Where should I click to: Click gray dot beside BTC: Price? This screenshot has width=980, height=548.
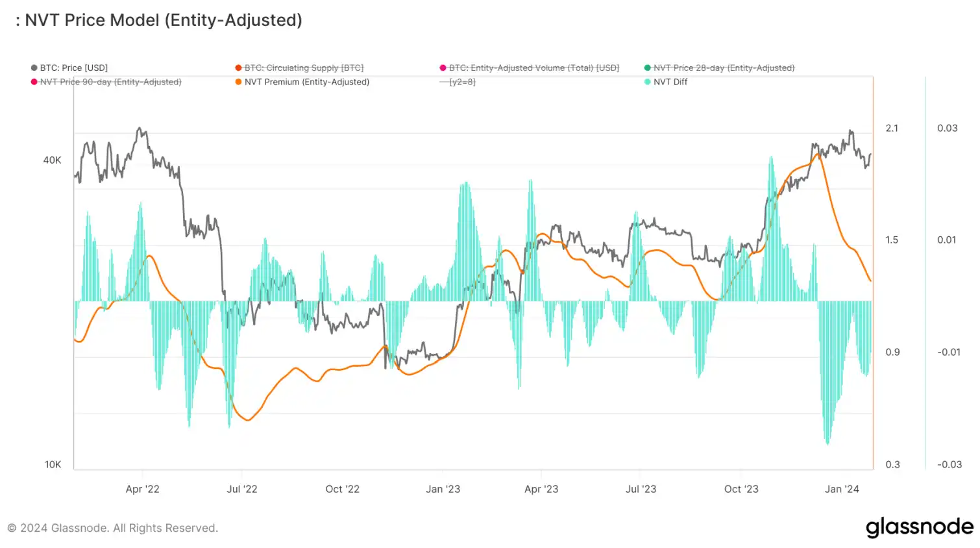[34, 68]
